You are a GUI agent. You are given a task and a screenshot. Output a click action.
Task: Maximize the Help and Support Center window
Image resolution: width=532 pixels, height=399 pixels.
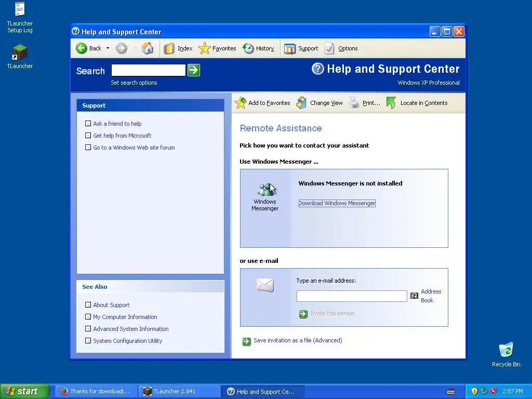[x=447, y=32]
